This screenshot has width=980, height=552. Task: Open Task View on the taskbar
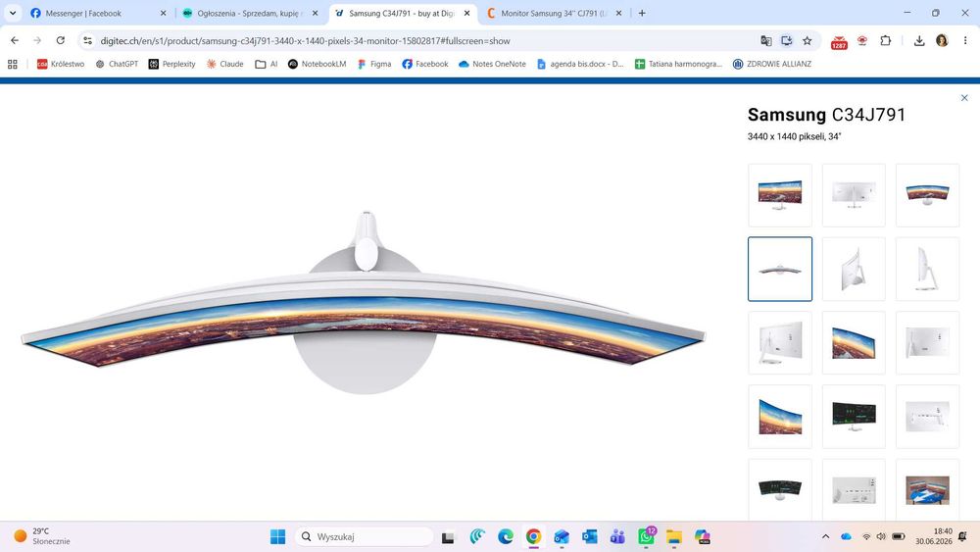tap(448, 537)
